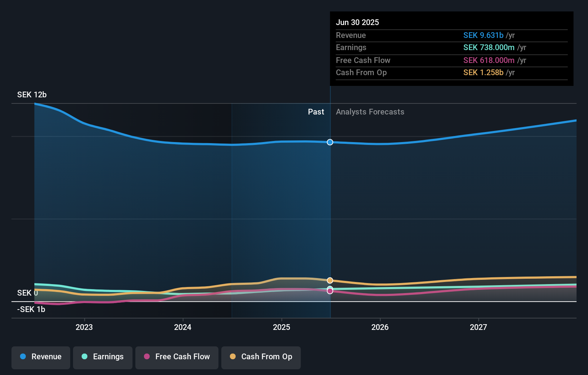This screenshot has height=375, width=588.
Task: Click the pink Free Cash Flow legend dot
Action: [146, 357]
